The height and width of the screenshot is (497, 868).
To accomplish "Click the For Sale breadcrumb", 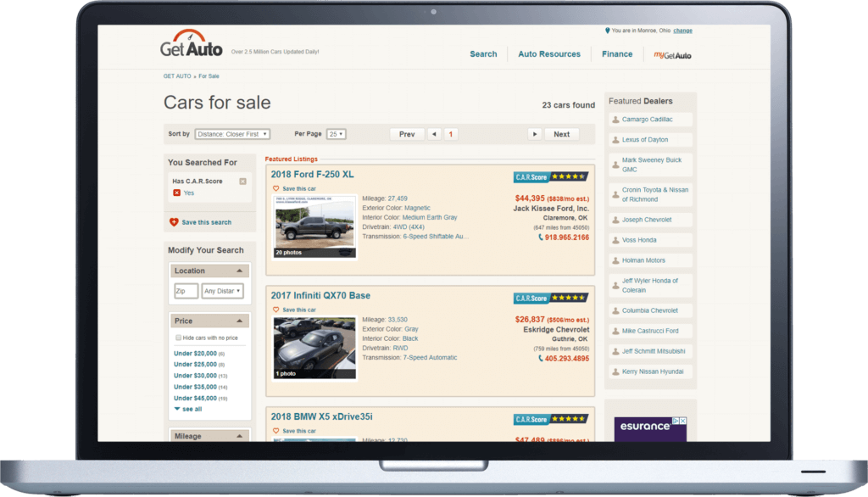I will pos(209,76).
